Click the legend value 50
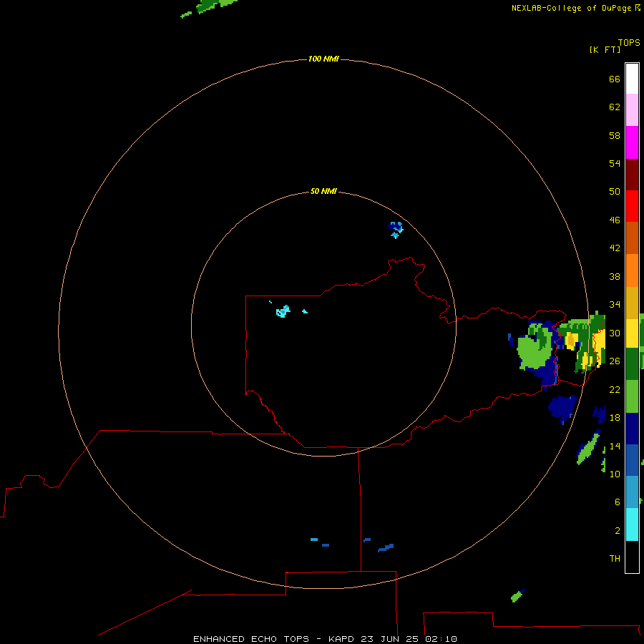 coord(615,191)
